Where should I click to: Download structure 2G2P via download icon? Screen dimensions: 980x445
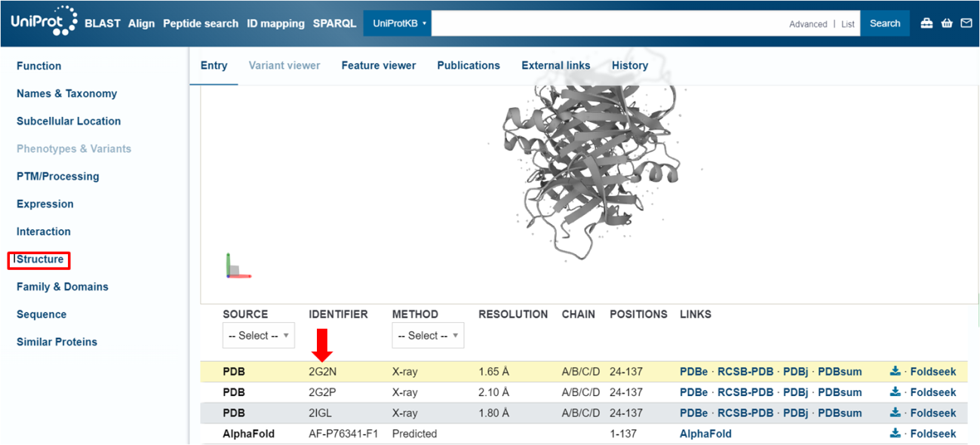pyautogui.click(x=896, y=392)
